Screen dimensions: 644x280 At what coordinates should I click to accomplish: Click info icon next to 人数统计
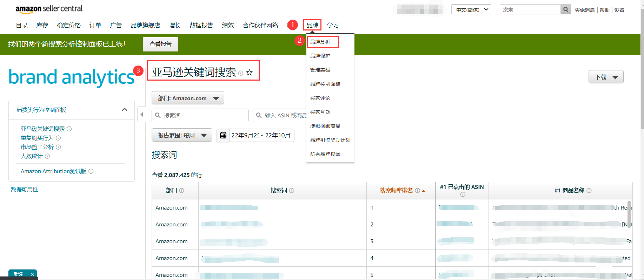47,156
